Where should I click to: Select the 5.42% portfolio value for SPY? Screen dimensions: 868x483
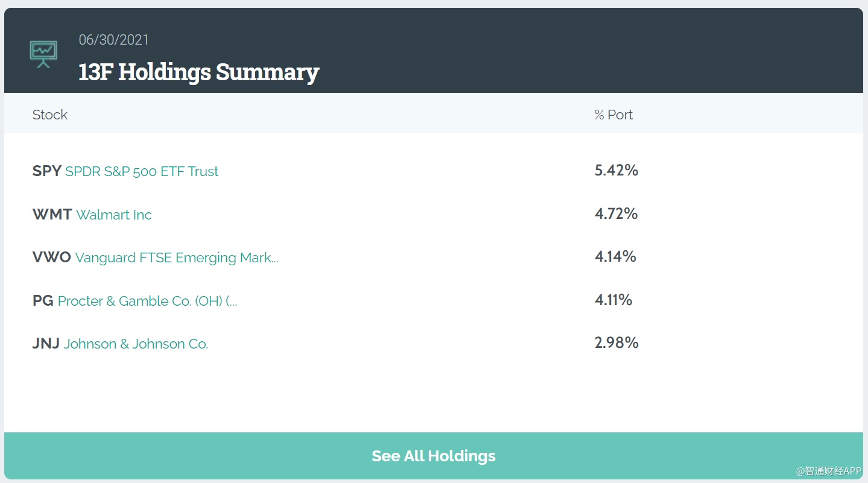pyautogui.click(x=616, y=171)
